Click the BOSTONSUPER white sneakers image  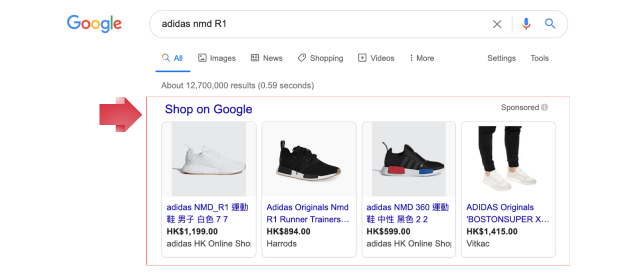tap(508, 159)
